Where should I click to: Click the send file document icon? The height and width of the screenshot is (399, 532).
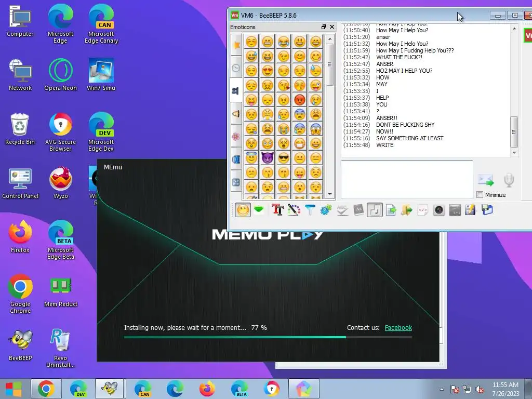pos(391,210)
